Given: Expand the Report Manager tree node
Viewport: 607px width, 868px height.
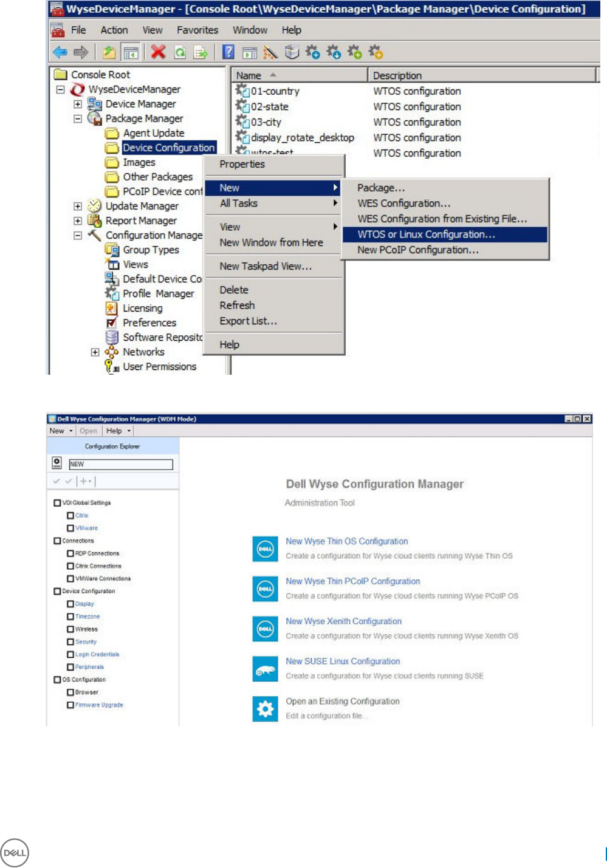Looking at the screenshot, I should click(78, 220).
